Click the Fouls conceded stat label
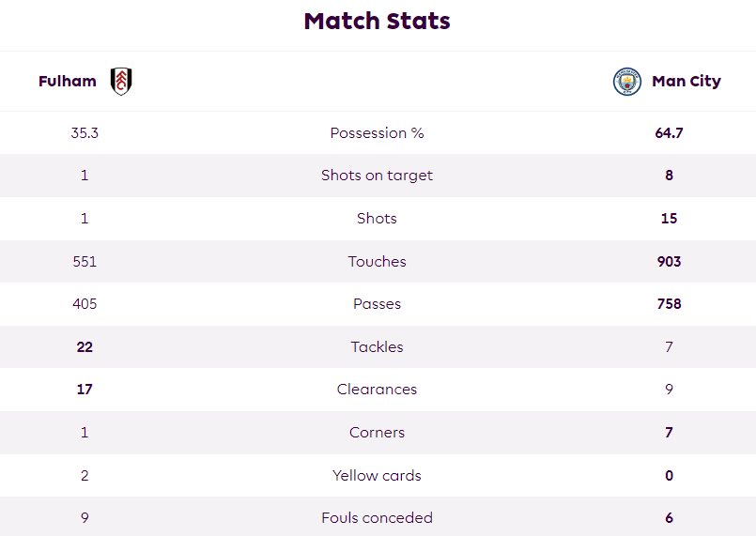The width and height of the screenshot is (756, 536). tap(377, 517)
